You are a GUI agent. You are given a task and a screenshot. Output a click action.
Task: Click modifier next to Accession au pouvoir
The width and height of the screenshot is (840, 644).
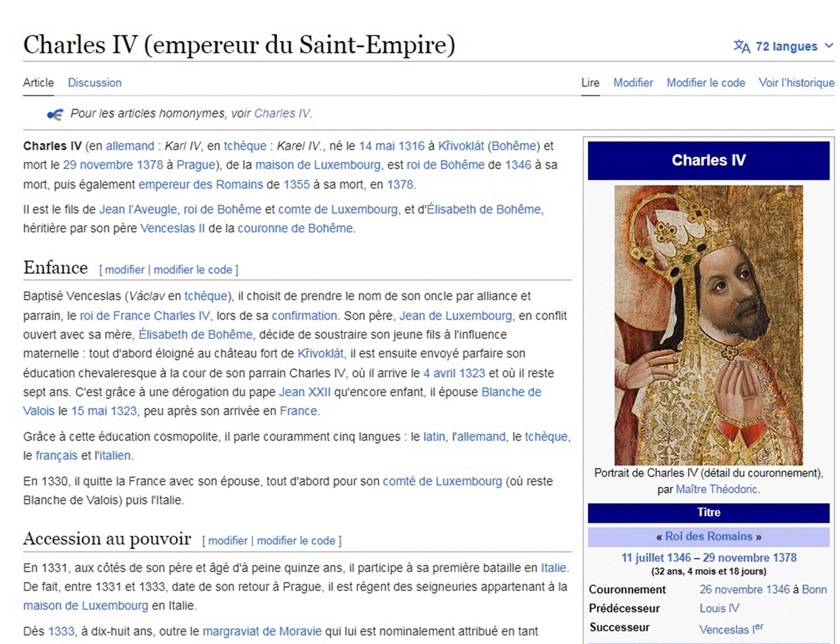(228, 541)
